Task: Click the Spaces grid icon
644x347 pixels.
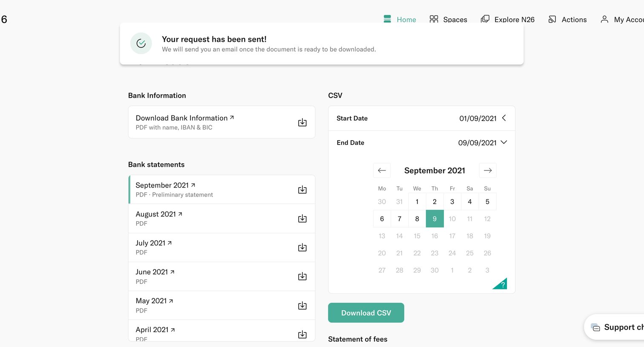Action: pyautogui.click(x=434, y=19)
